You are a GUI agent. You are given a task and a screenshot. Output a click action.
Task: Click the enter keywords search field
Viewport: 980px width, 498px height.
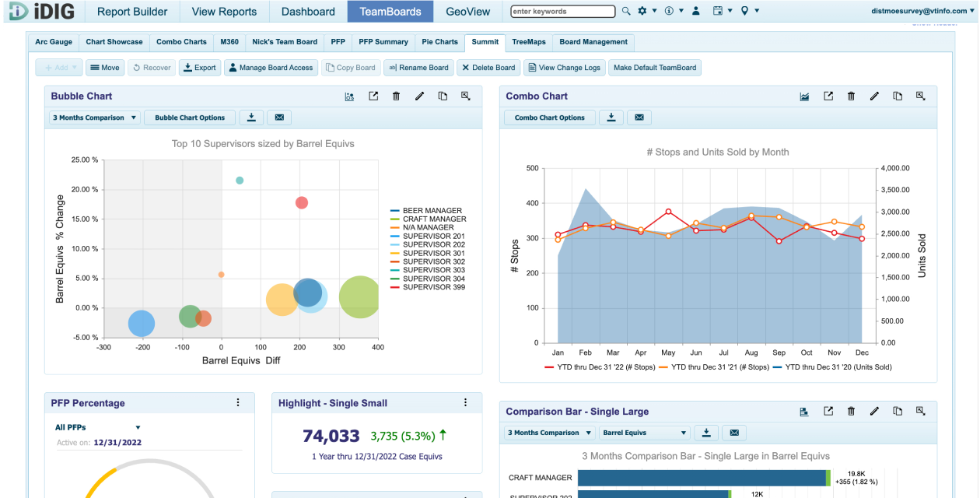pyautogui.click(x=563, y=12)
